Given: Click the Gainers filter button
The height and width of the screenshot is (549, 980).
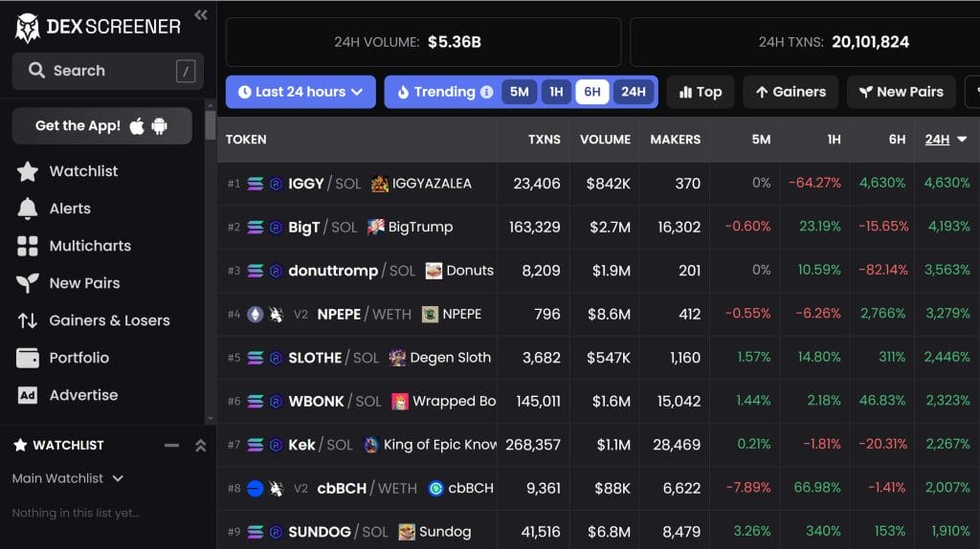Looking at the screenshot, I should (790, 93).
